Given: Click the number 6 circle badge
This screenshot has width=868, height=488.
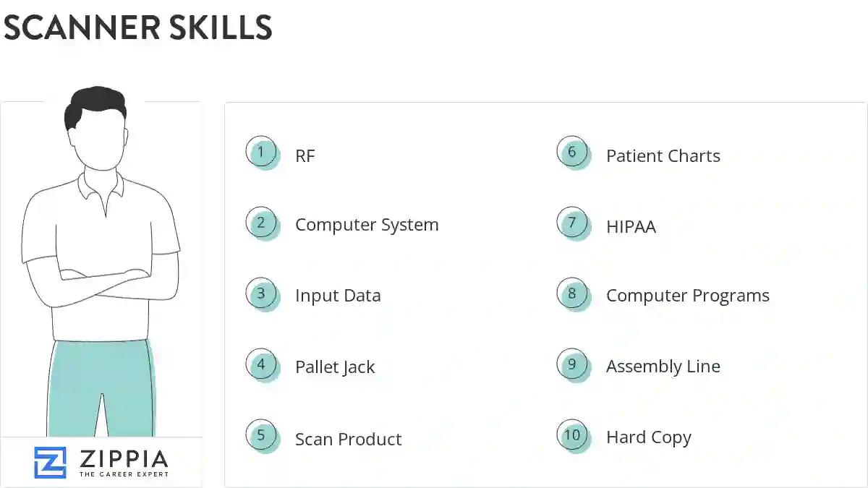Looking at the screenshot, I should pyautogui.click(x=572, y=153).
